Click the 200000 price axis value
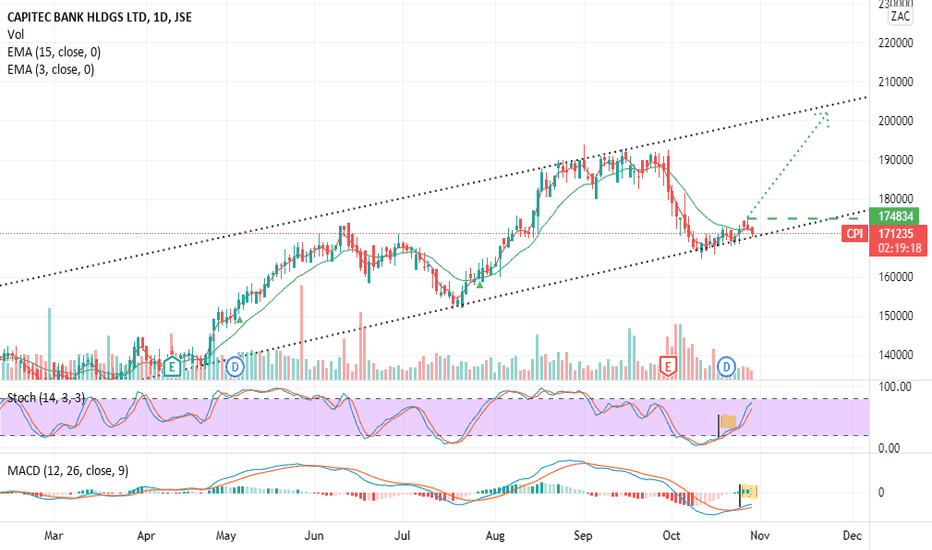This screenshot has width=932, height=550. [896, 121]
